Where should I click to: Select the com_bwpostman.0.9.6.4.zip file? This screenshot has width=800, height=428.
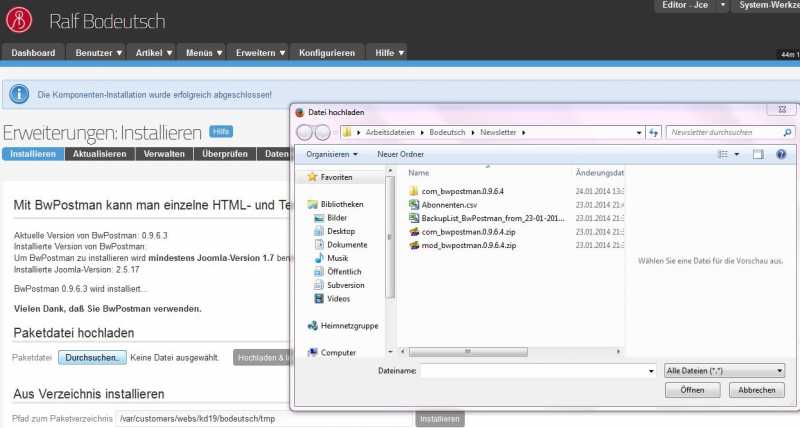(x=468, y=231)
